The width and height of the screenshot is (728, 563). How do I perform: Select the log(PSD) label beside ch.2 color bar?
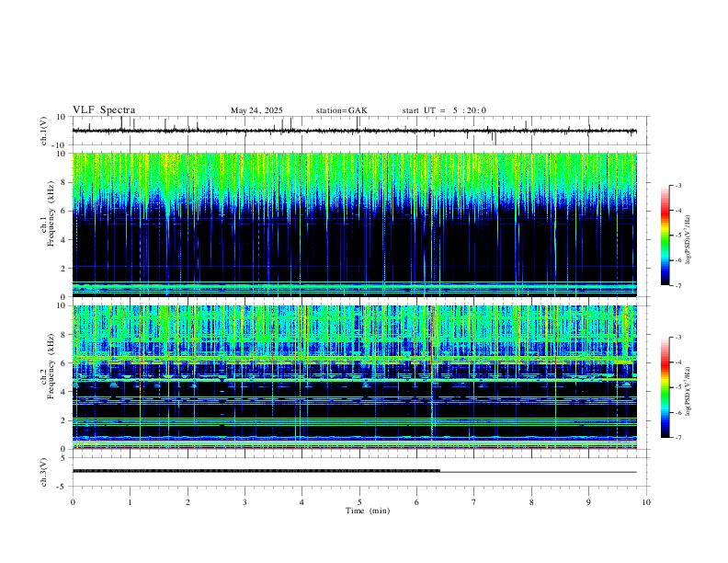(x=688, y=391)
